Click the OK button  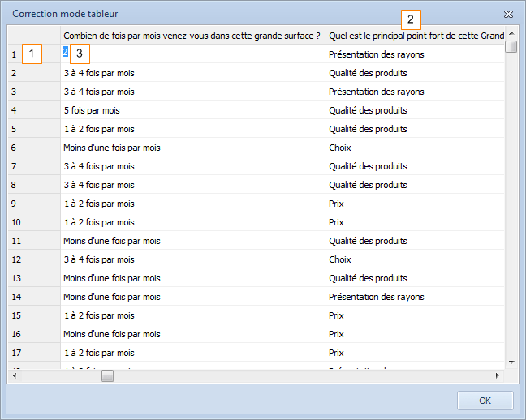pos(485,401)
